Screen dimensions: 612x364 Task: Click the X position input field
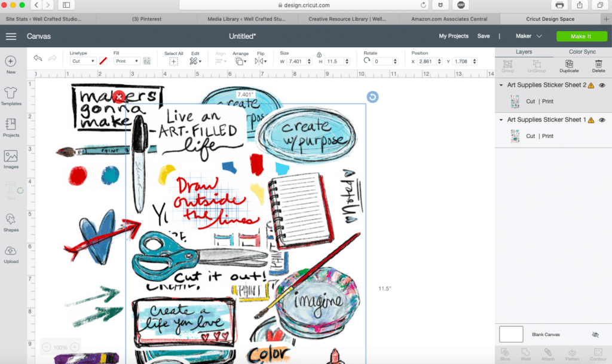[427, 61]
